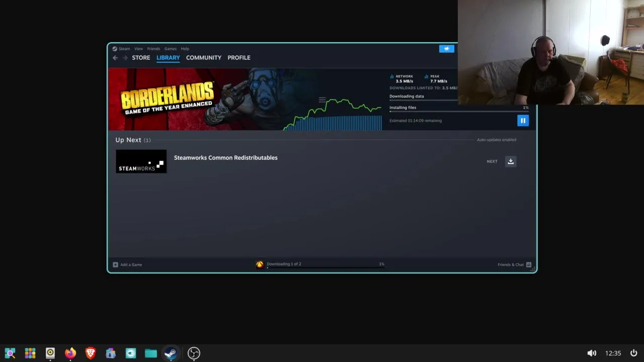Click the volume icon in system tray
Image resolution: width=644 pixels, height=362 pixels.
click(592, 353)
